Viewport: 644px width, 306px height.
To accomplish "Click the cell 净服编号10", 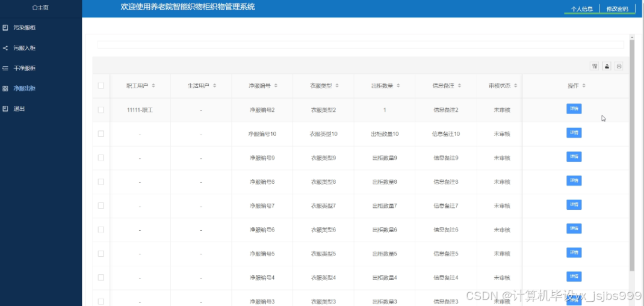I will [262, 133].
